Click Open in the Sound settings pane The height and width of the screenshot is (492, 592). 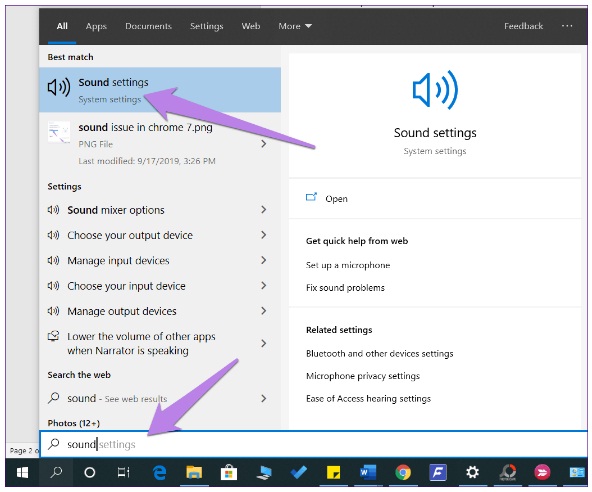(x=336, y=199)
